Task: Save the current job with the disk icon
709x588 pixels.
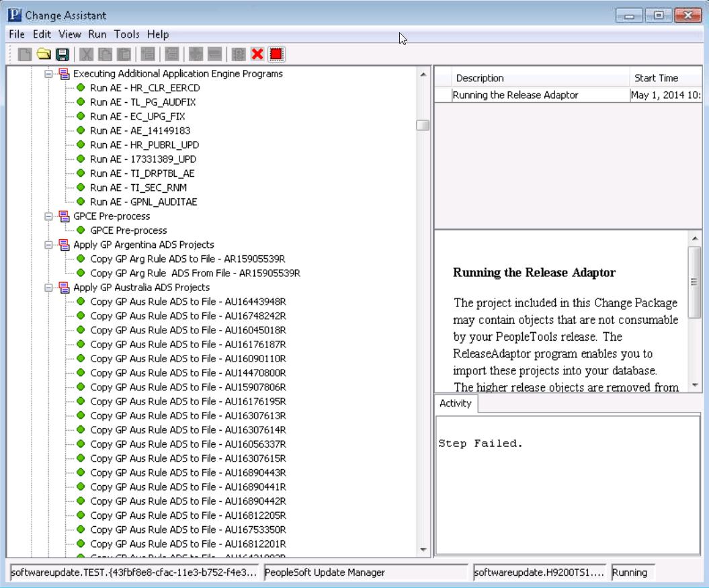Action: click(62, 54)
